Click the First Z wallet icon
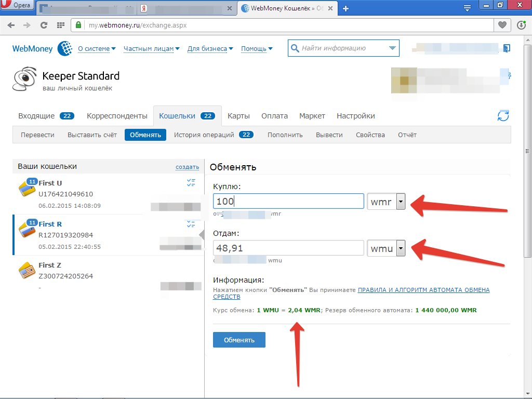This screenshot has width=532, height=399. (x=27, y=270)
